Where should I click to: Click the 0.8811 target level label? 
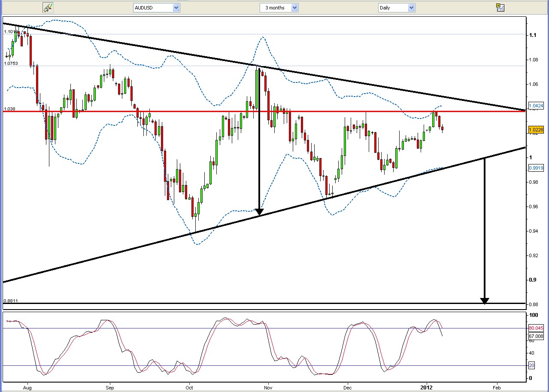point(10,301)
